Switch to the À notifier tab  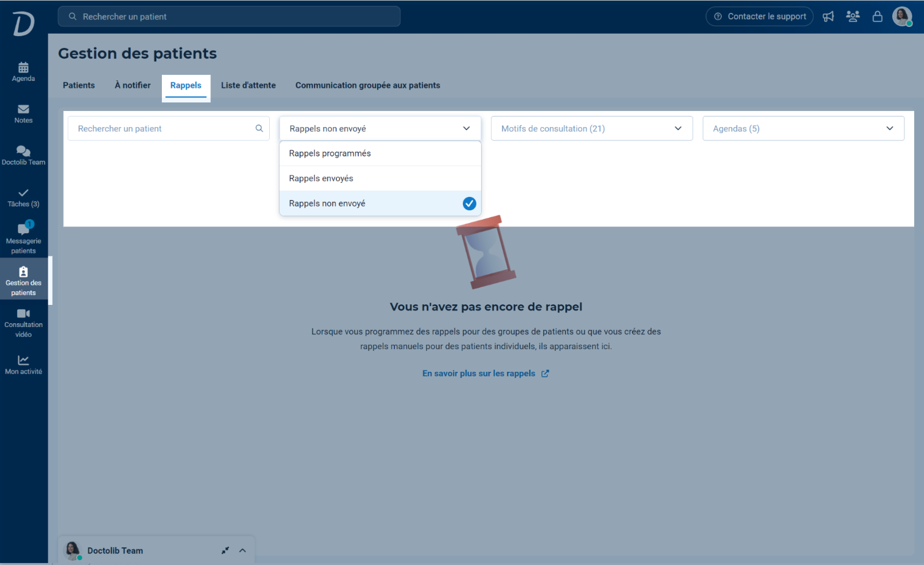pyautogui.click(x=132, y=85)
